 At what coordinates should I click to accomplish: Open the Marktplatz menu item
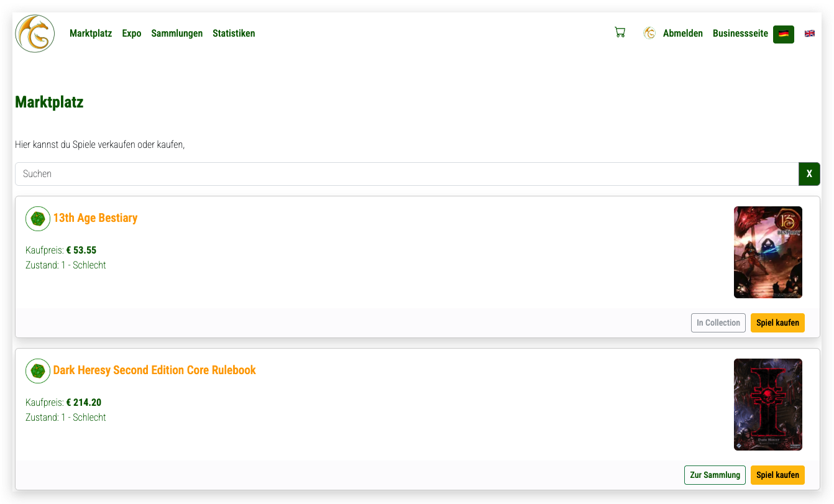pyautogui.click(x=91, y=34)
